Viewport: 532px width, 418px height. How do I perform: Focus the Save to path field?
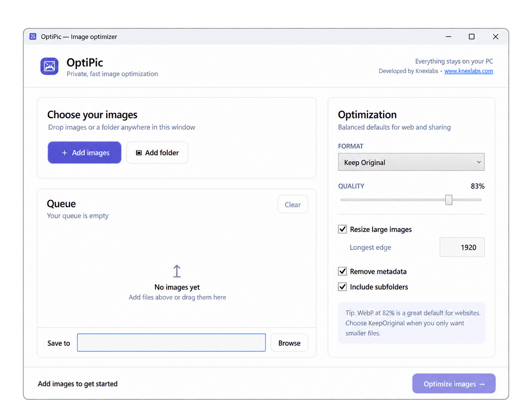point(171,342)
